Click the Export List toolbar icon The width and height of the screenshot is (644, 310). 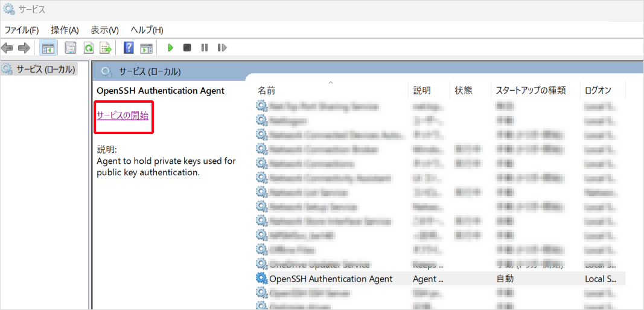coord(106,48)
